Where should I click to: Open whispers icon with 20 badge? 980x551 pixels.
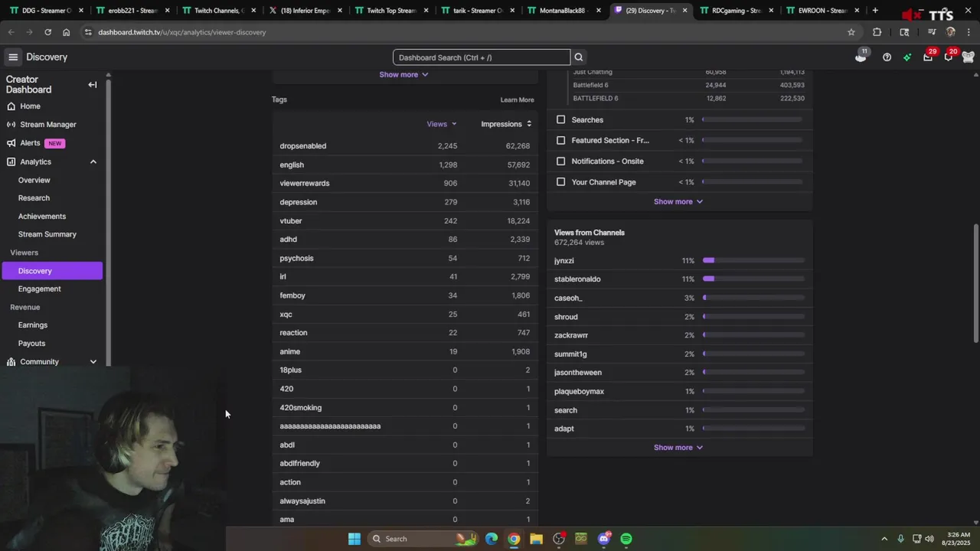coord(949,57)
